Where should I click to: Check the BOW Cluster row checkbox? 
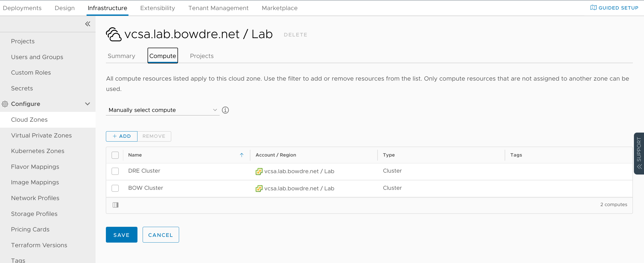tap(115, 188)
